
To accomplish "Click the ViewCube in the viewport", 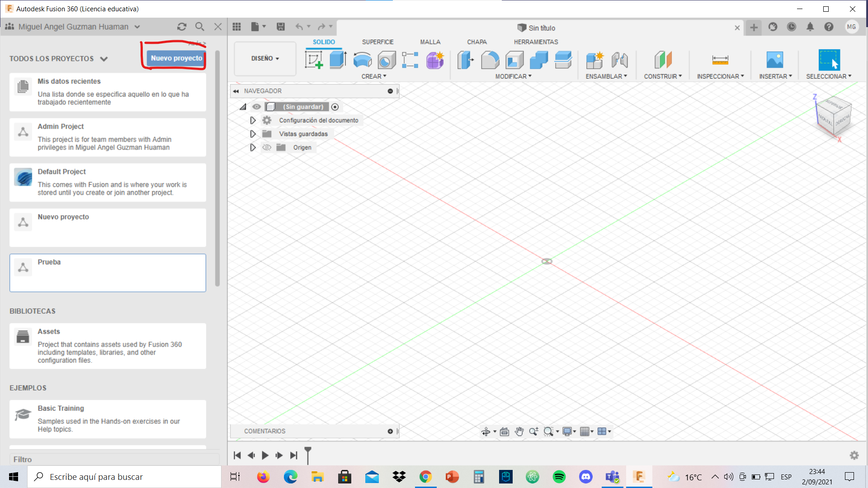I will 833,116.
